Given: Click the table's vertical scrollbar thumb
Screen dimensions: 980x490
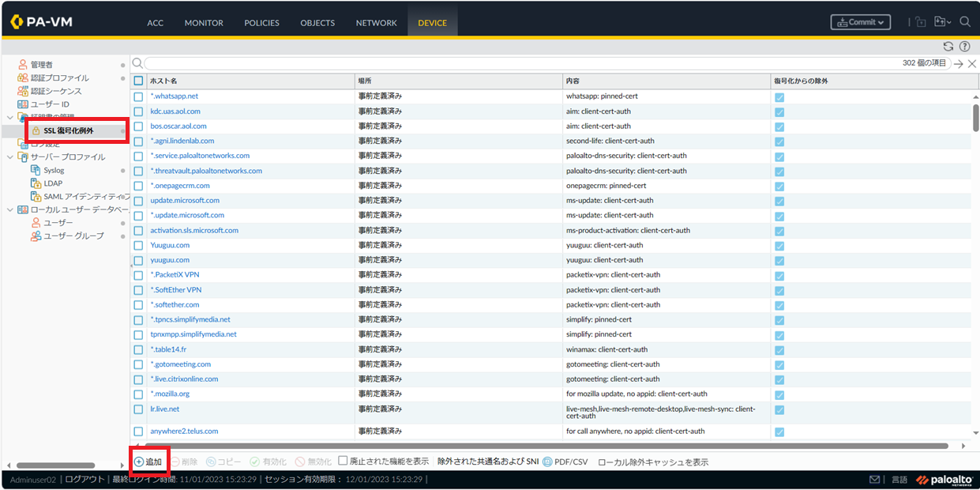Looking at the screenshot, I should coord(975,119).
